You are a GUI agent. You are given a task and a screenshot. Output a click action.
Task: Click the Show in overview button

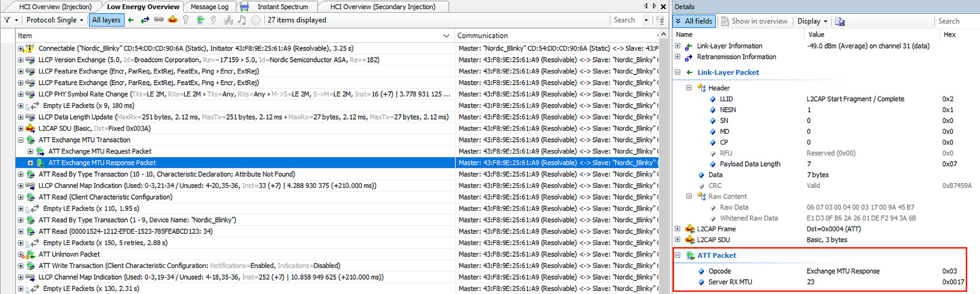click(x=754, y=21)
